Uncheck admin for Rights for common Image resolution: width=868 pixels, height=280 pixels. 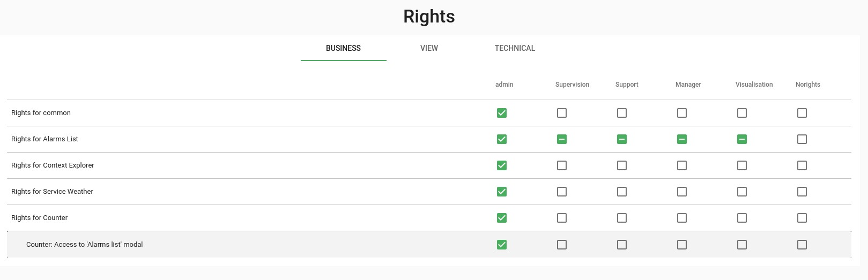pos(502,113)
